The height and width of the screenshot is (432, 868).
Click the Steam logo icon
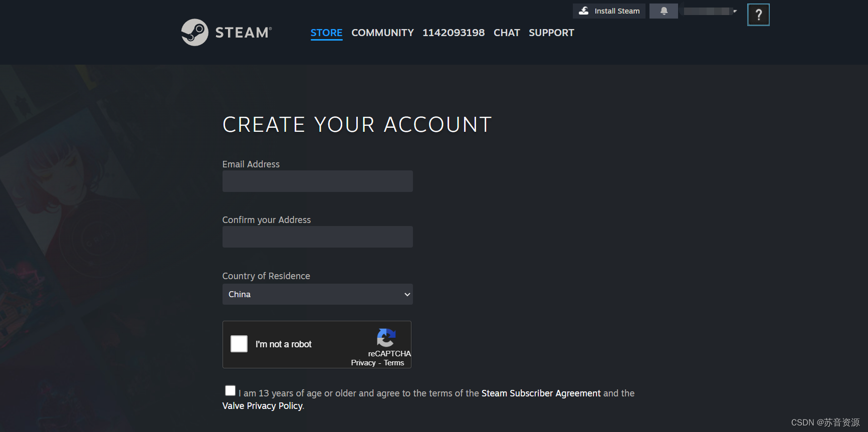pyautogui.click(x=194, y=33)
